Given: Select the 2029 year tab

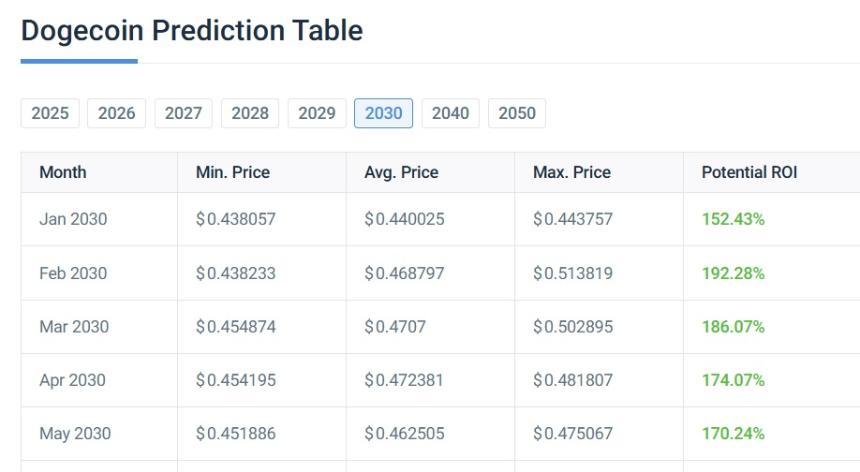Looking at the screenshot, I should click(x=317, y=113).
